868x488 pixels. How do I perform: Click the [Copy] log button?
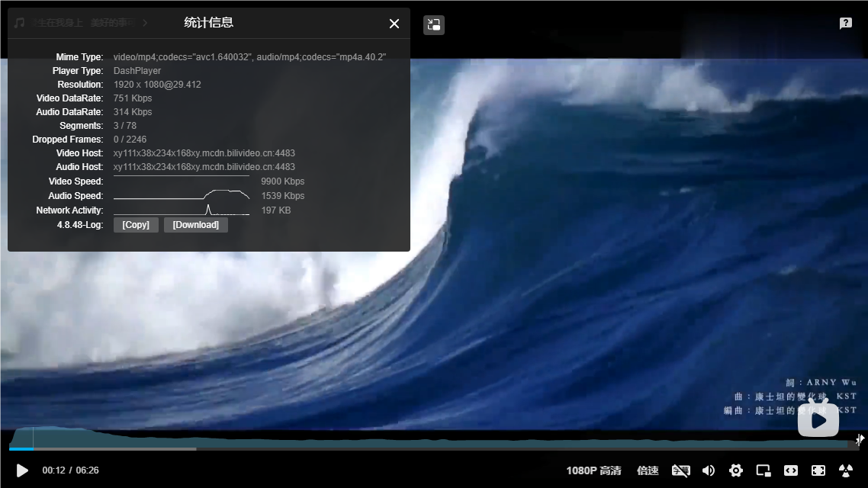pos(136,225)
